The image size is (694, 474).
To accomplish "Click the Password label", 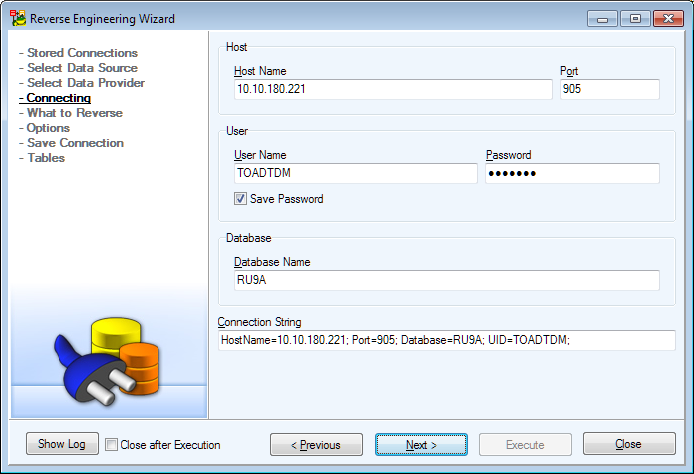I will pos(508,155).
